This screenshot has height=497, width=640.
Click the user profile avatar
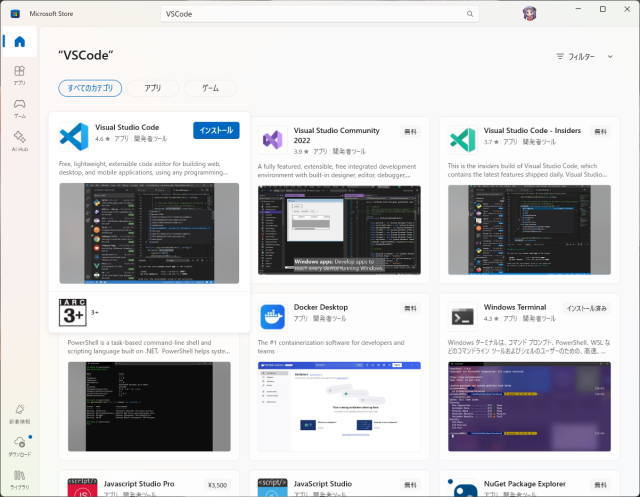click(x=529, y=14)
